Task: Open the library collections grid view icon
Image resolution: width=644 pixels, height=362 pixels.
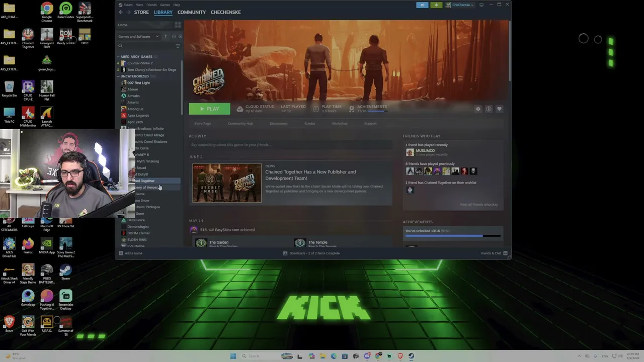Action: point(178,25)
